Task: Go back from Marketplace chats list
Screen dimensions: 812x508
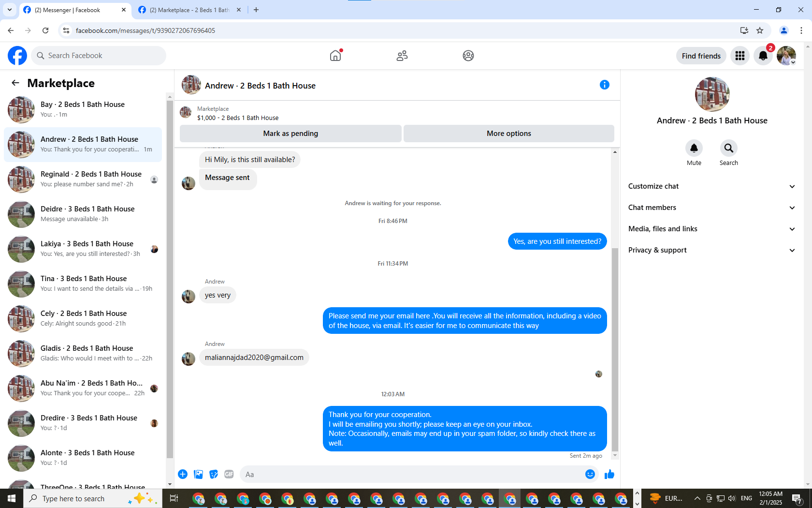Action: [15, 83]
